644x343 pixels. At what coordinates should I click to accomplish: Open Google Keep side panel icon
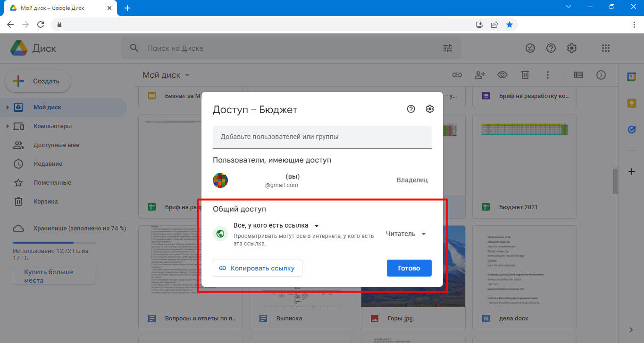pos(631,103)
